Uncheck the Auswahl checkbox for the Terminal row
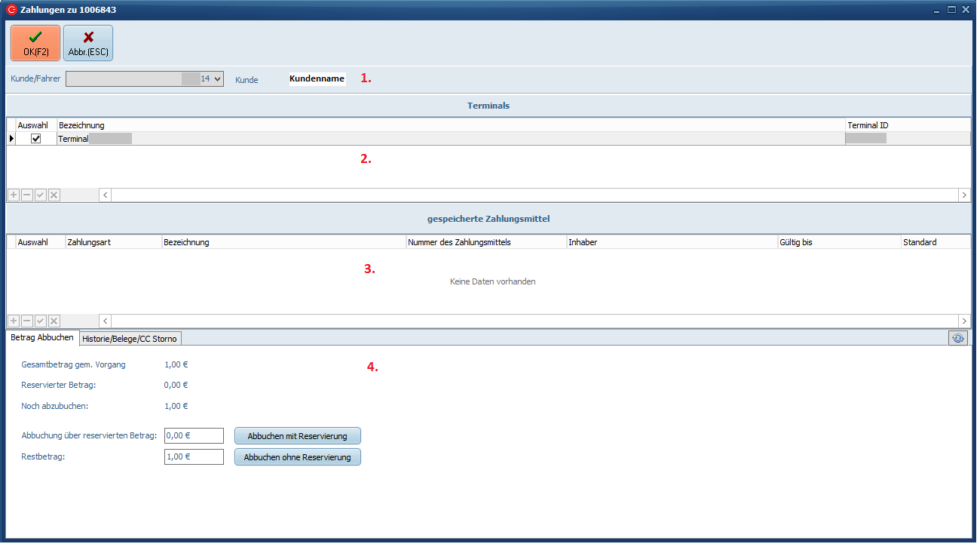This screenshot has width=980, height=544. 35,139
